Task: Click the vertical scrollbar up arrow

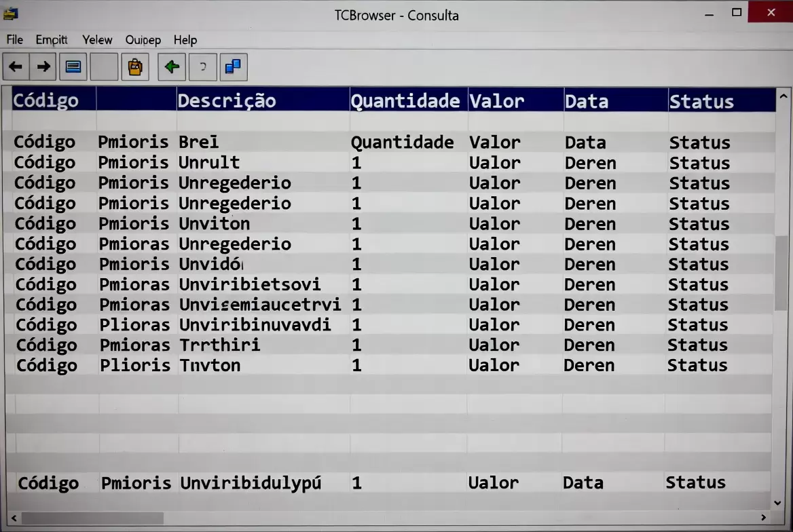Action: click(783, 98)
